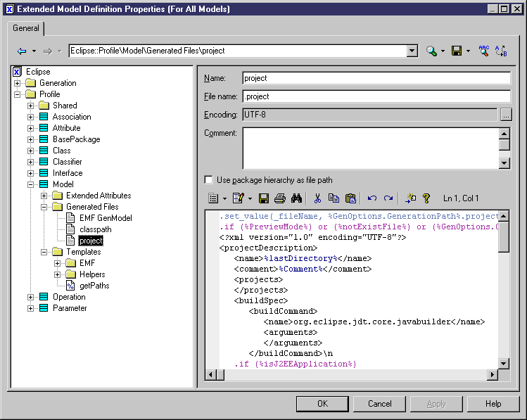527x420 pixels.
Task: Click the Print icon in editor toolbar
Action: tap(279, 198)
